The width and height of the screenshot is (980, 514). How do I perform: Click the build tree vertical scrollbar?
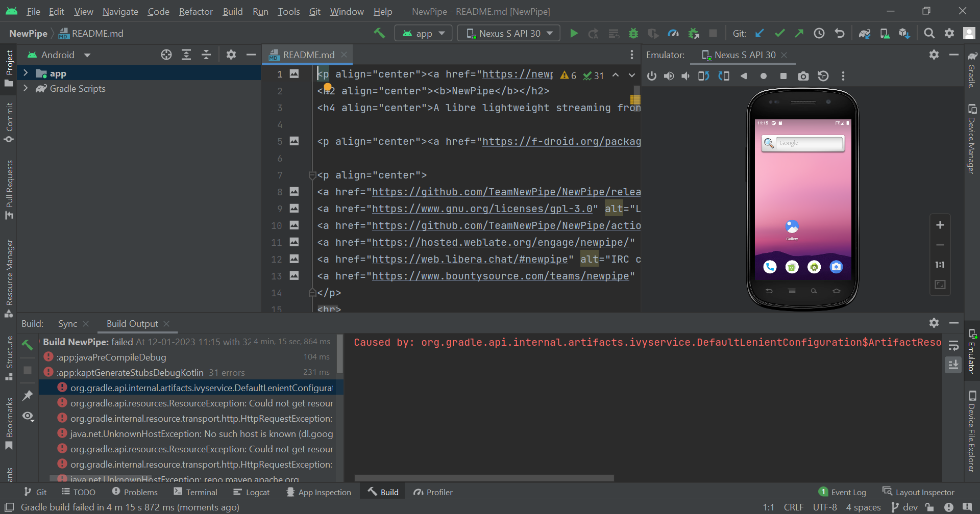(340, 354)
